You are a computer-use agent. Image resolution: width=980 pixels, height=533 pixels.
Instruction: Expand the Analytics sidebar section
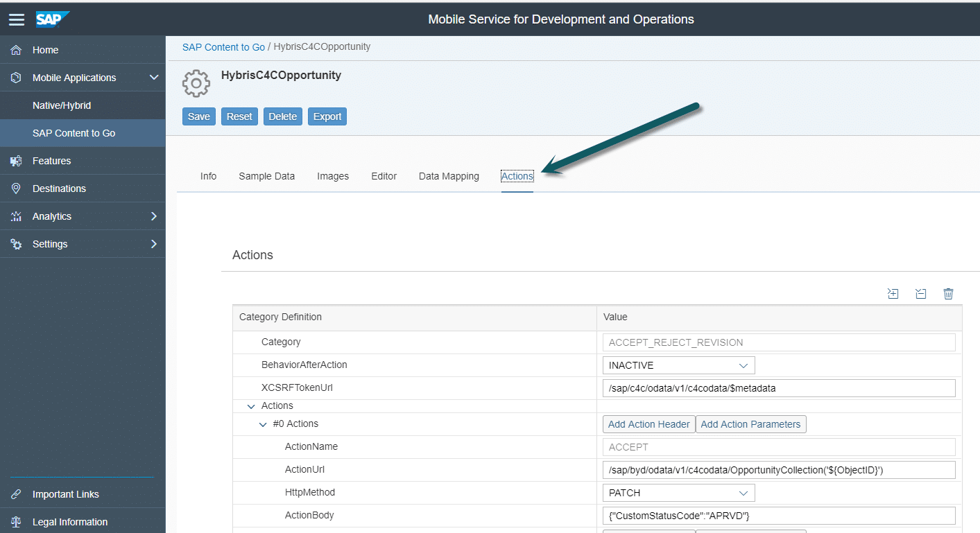tap(154, 216)
